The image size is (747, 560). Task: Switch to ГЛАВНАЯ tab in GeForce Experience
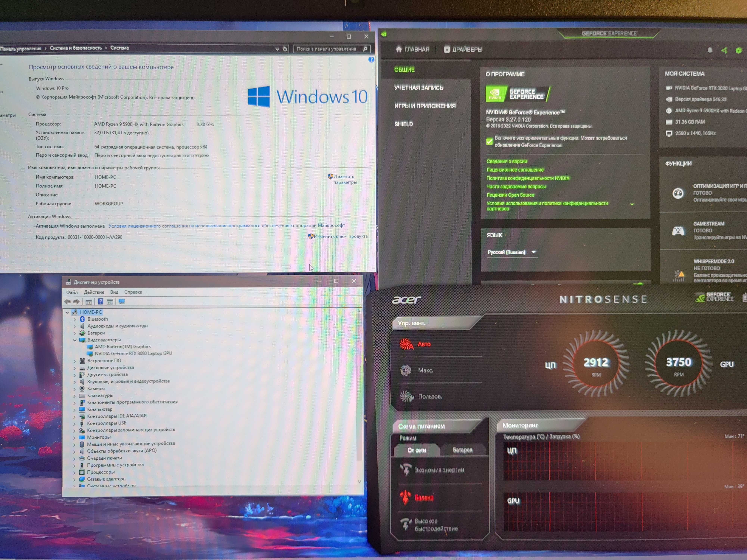(412, 50)
